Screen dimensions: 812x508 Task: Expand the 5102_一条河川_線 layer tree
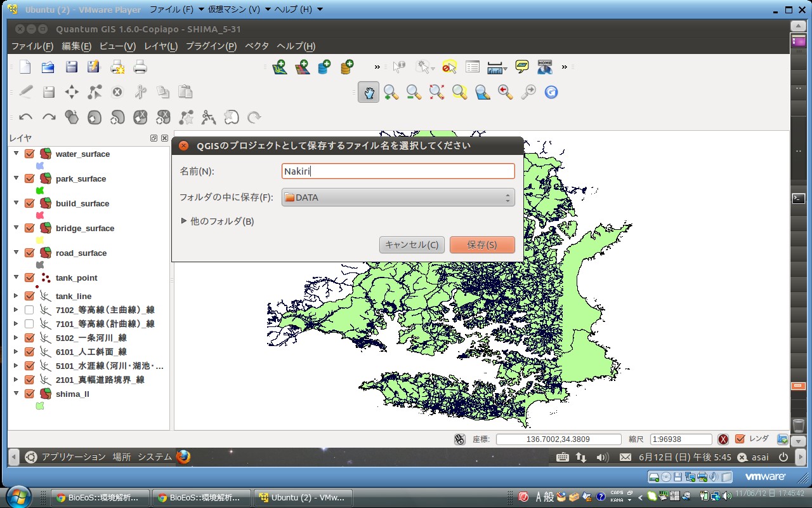coord(16,338)
